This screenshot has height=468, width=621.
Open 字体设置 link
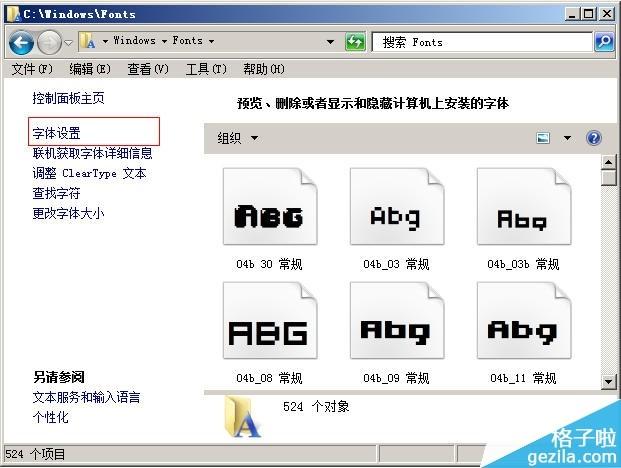pos(57,133)
